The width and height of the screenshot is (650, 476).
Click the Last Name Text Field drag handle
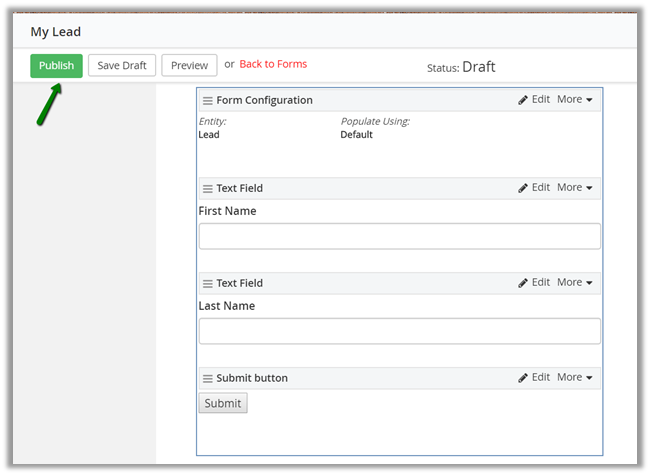208,284
